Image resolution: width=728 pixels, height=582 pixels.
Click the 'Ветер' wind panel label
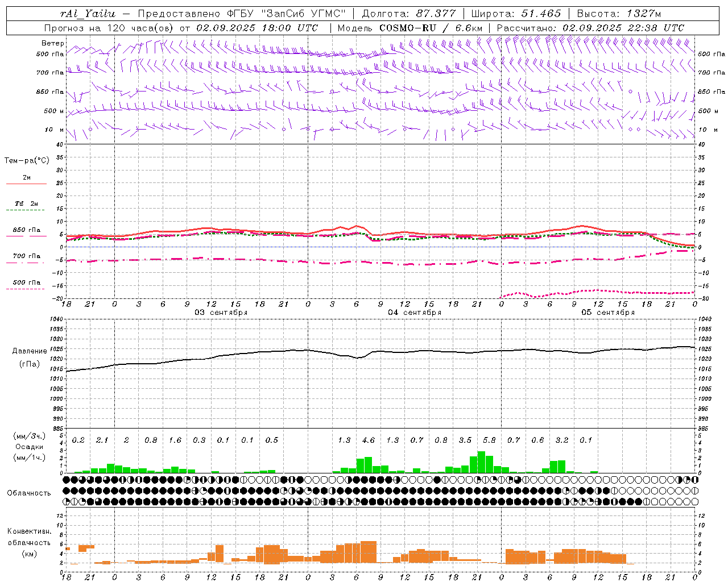click(x=52, y=43)
